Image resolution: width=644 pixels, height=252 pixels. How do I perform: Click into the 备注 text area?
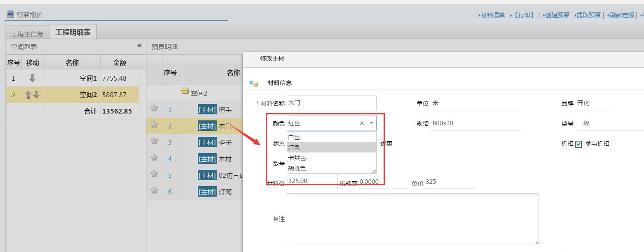point(412,219)
